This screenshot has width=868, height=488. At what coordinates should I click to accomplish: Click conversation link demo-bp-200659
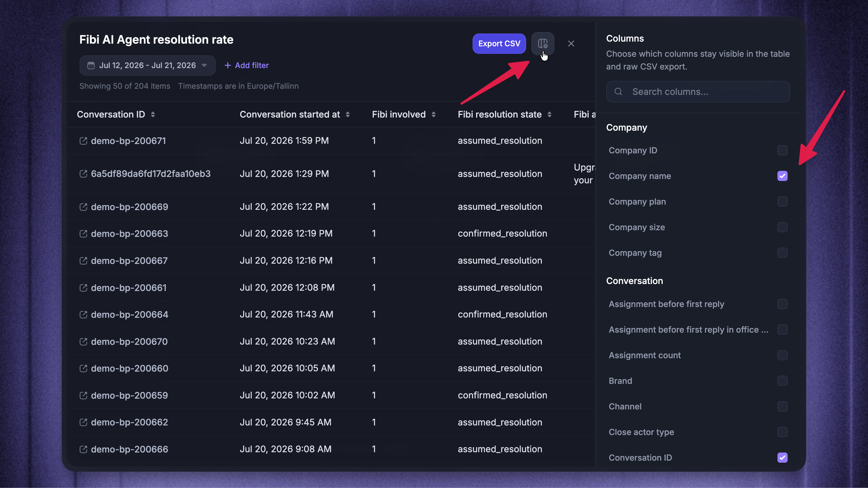pos(129,395)
